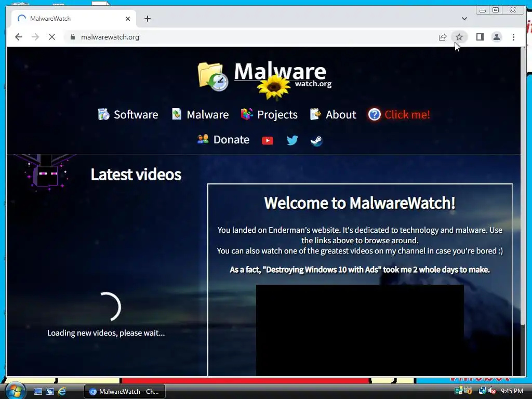Click the share page icon
The height and width of the screenshot is (399, 532).
click(x=443, y=37)
